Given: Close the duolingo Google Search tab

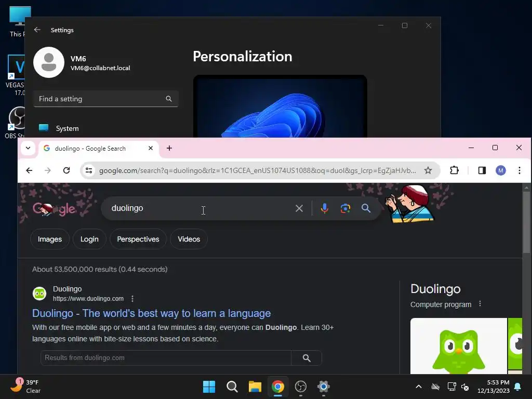Looking at the screenshot, I should point(151,148).
